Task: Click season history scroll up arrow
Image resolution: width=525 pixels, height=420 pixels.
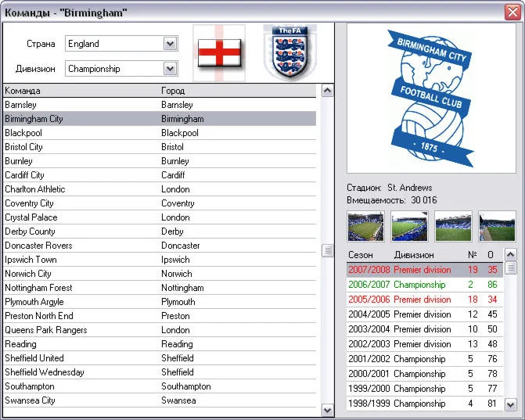Action: point(510,255)
